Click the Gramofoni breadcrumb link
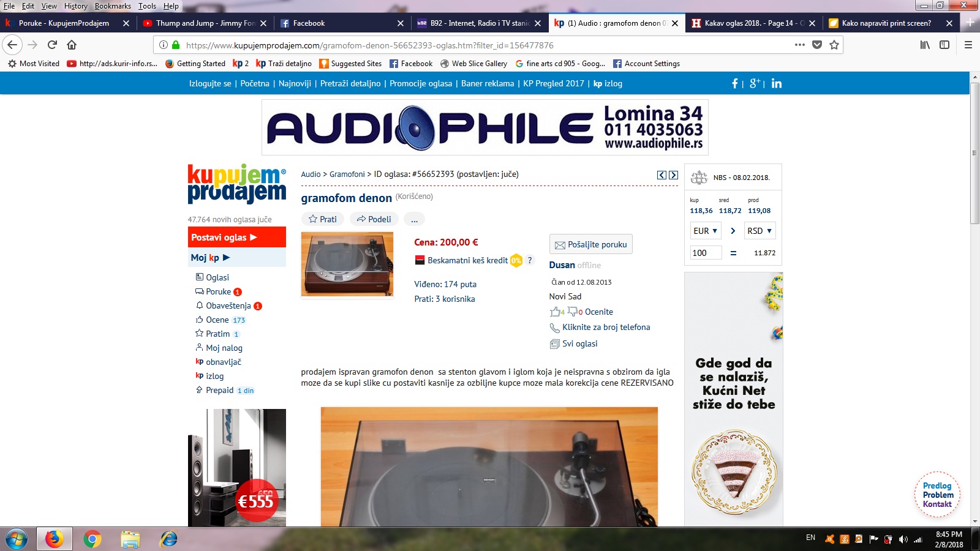Screen dimensions: 980x551 tap(347, 174)
